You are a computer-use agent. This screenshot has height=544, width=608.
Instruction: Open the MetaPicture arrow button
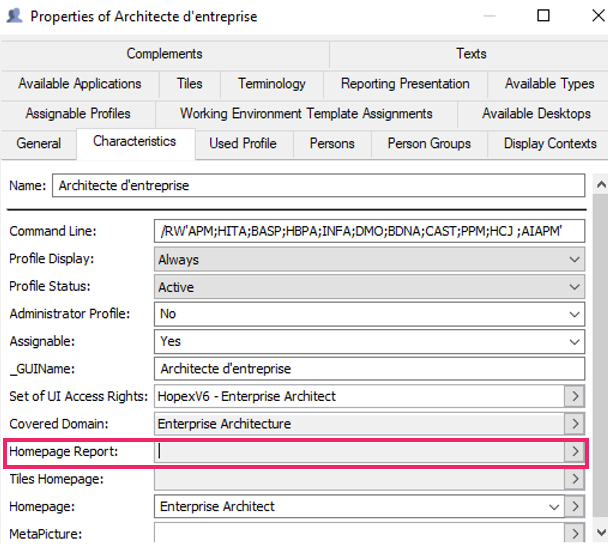[575, 534]
